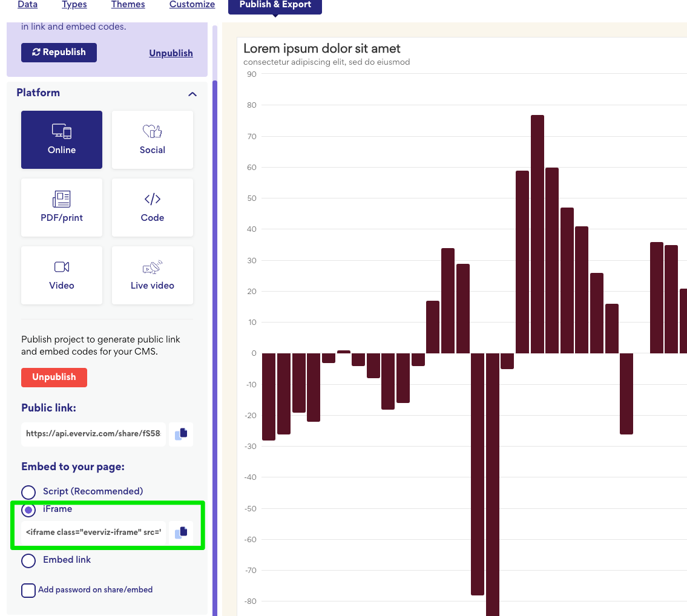
Task: Click the Republish button
Action: pyautogui.click(x=59, y=53)
